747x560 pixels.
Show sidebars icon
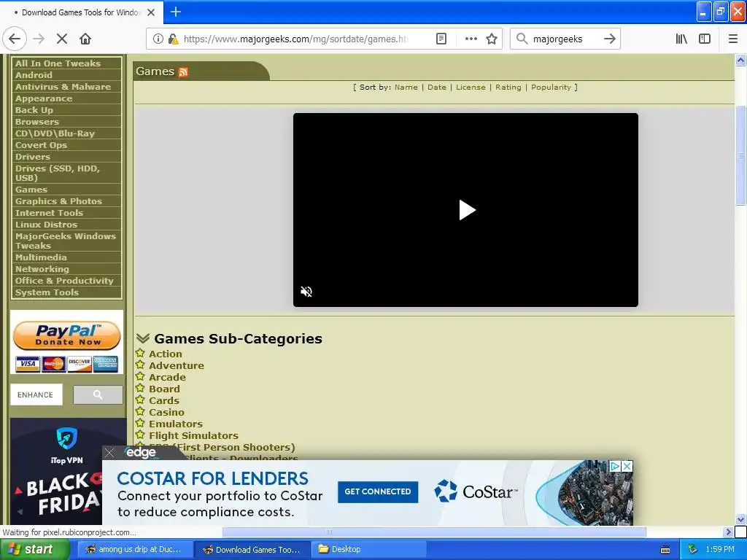click(705, 39)
